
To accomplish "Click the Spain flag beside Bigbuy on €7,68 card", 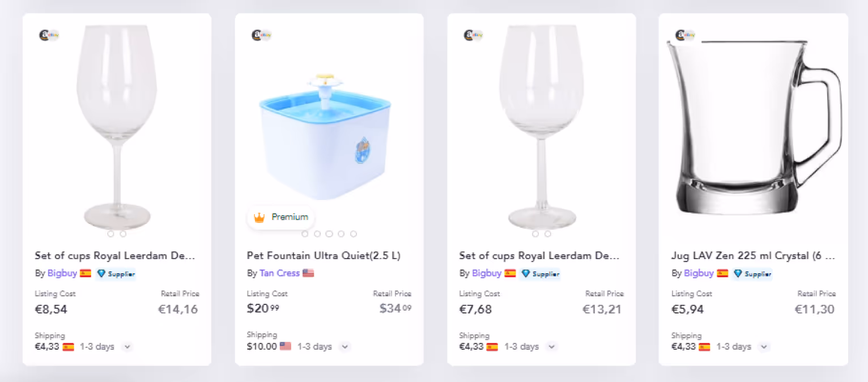I will click(x=510, y=273).
